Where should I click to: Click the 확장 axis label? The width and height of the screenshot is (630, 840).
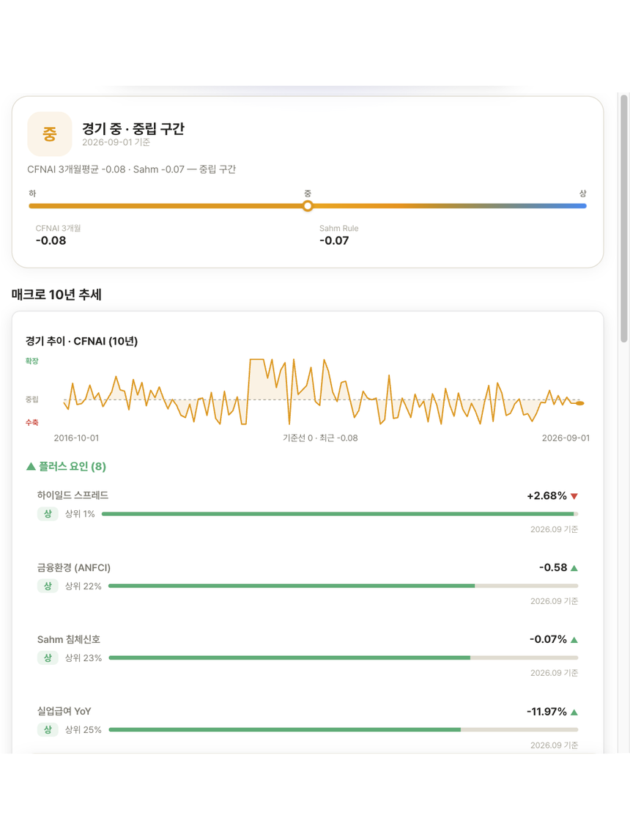pos(32,361)
